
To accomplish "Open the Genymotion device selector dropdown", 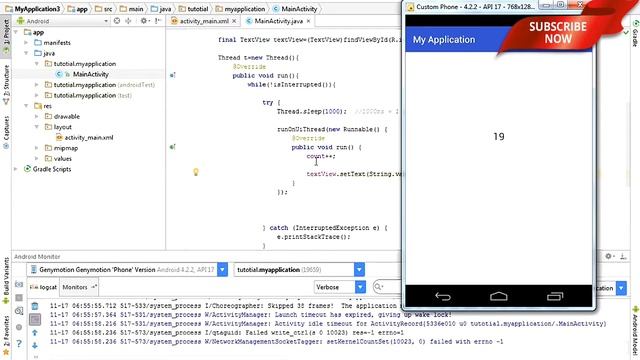I will pos(222,269).
